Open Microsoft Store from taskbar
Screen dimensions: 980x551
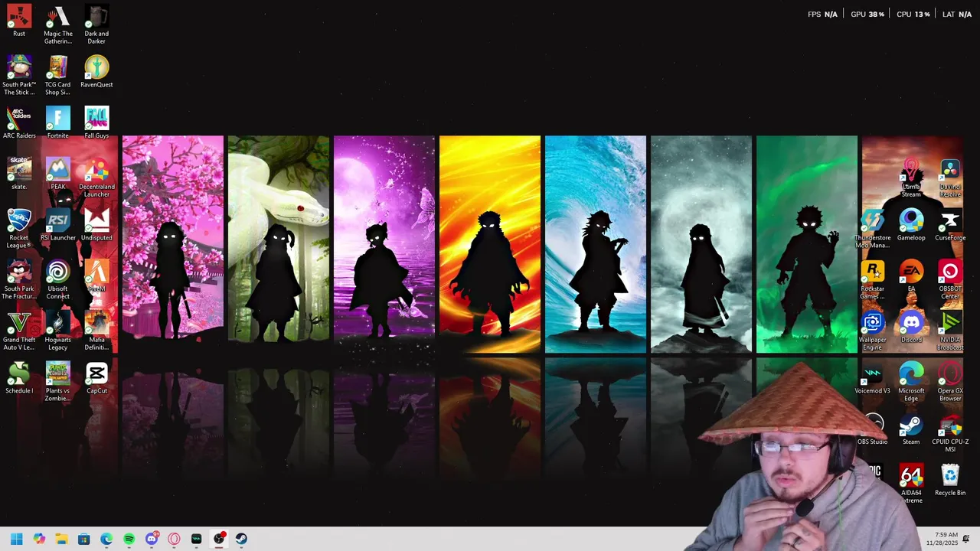84,539
